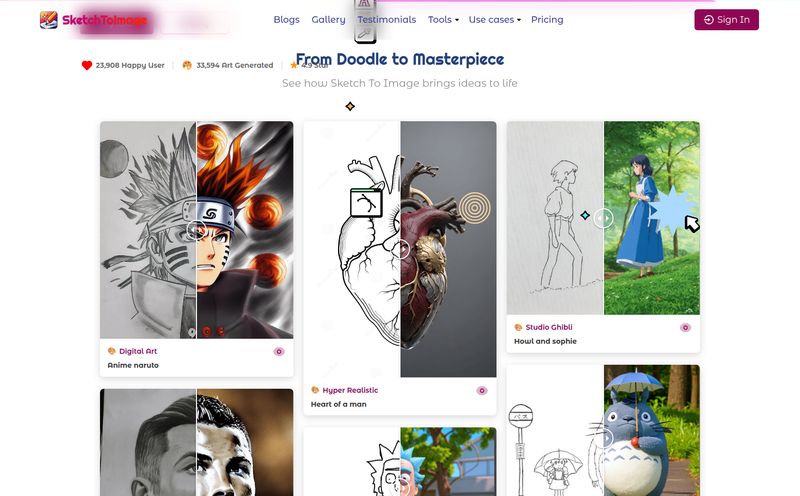The width and height of the screenshot is (800, 496).
Task: Select the Studio Ghibli category label
Action: [x=549, y=327]
